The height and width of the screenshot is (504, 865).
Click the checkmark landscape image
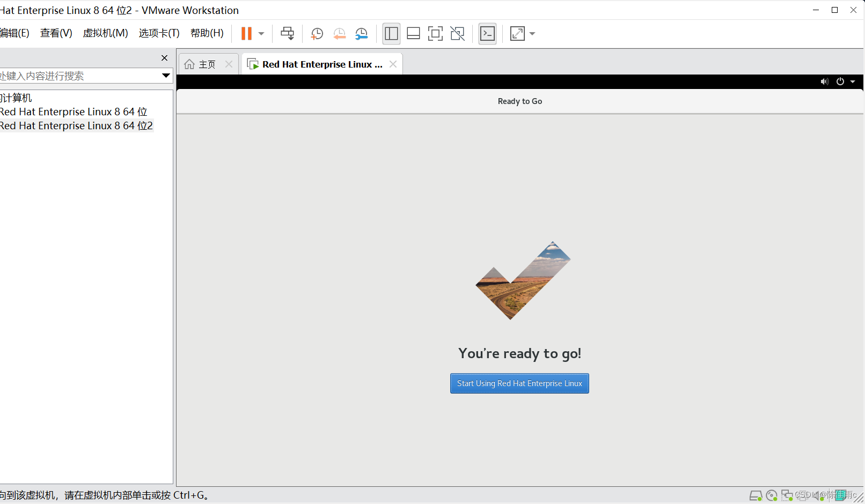pyautogui.click(x=523, y=280)
